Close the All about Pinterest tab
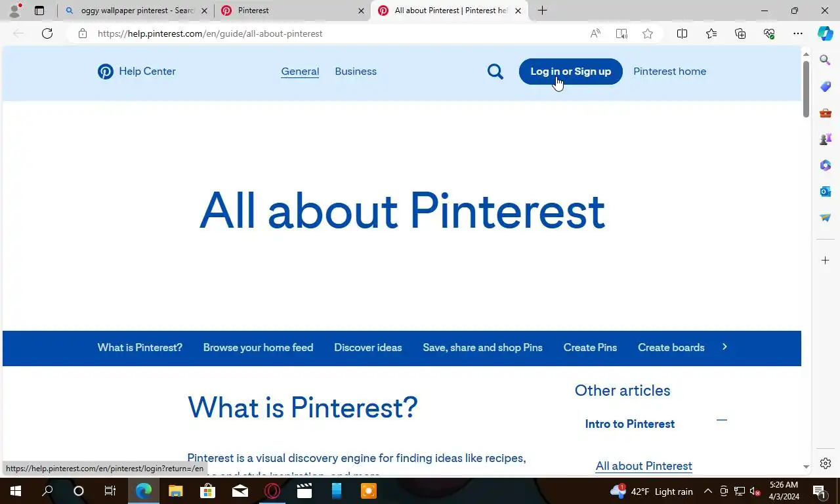Viewport: 840px width, 504px height. coord(518,10)
